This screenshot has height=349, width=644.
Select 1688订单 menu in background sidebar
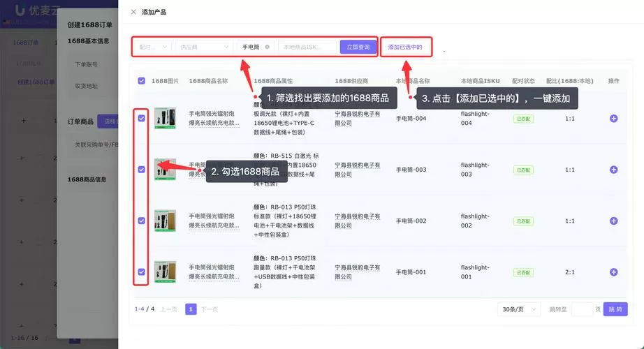click(x=25, y=43)
